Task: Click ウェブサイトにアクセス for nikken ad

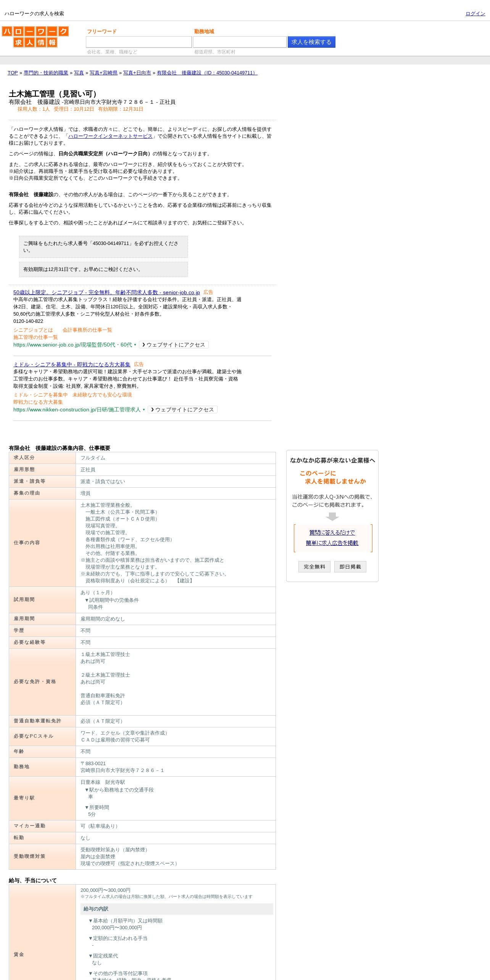Action: pos(182,409)
